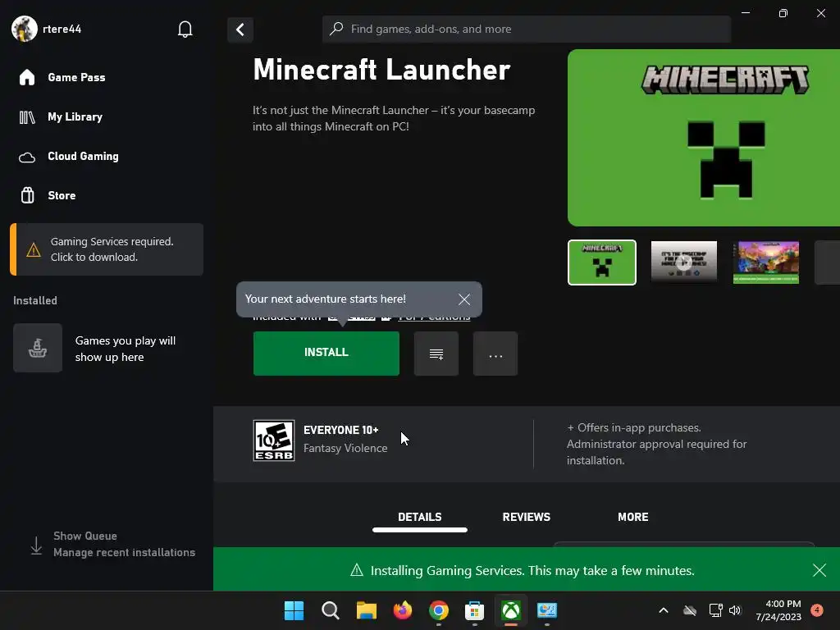Open File Explorer from taskbar
The height and width of the screenshot is (630, 840).
[x=367, y=610]
